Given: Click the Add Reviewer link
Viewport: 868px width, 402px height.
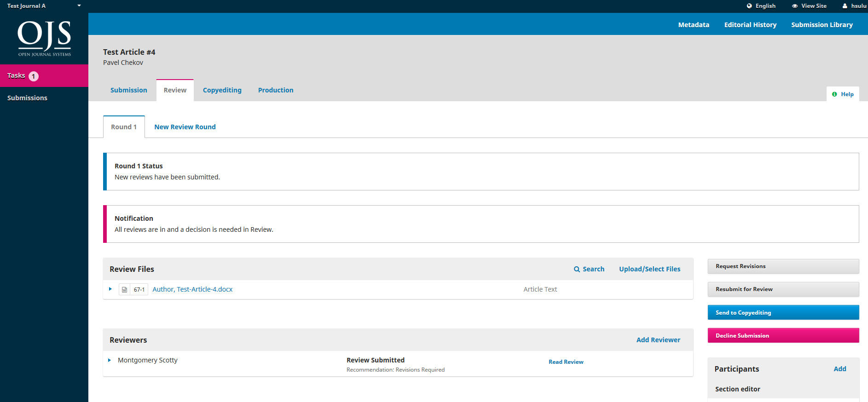Looking at the screenshot, I should 658,340.
